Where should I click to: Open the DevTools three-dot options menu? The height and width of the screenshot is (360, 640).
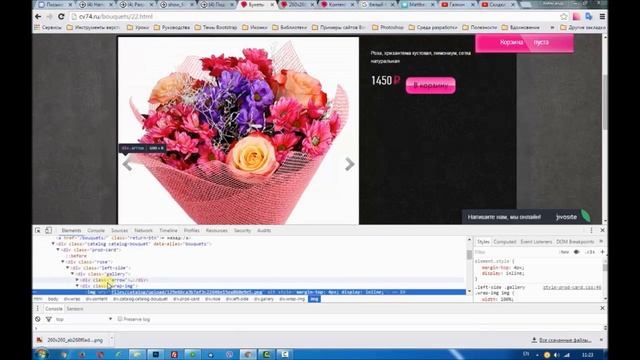tap(591, 231)
